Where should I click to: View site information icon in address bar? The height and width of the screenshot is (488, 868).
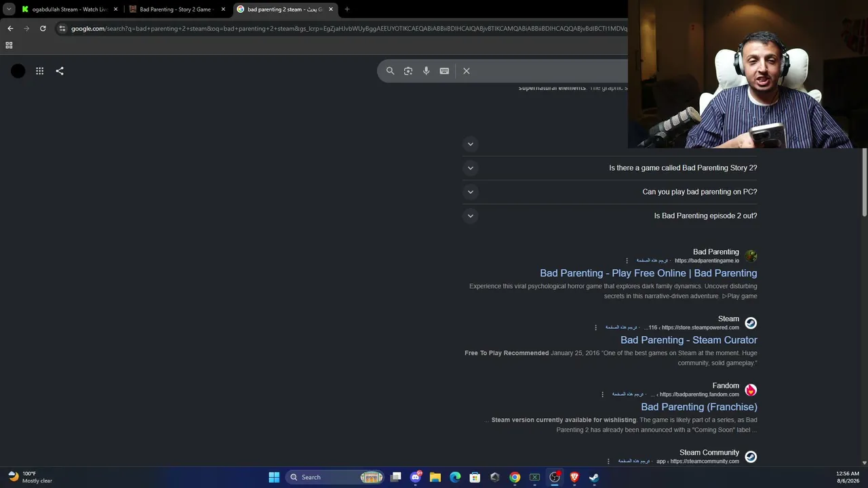tap(62, 28)
